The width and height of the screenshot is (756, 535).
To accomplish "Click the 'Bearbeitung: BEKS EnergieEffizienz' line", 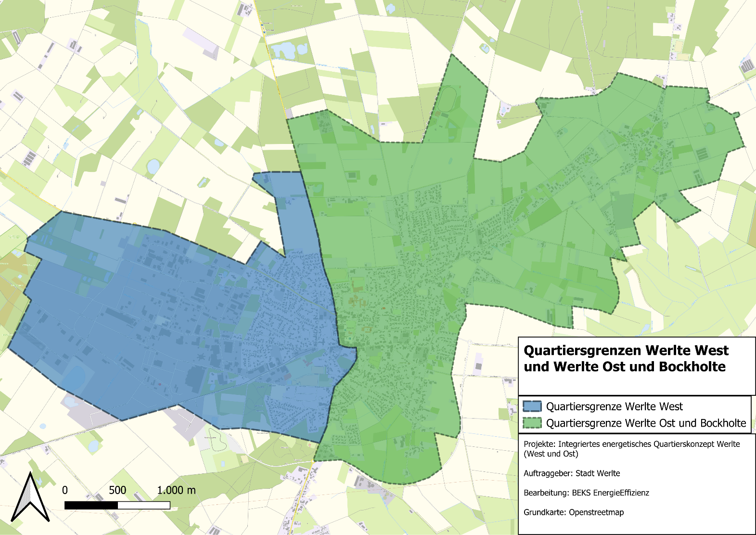I will click(x=586, y=493).
